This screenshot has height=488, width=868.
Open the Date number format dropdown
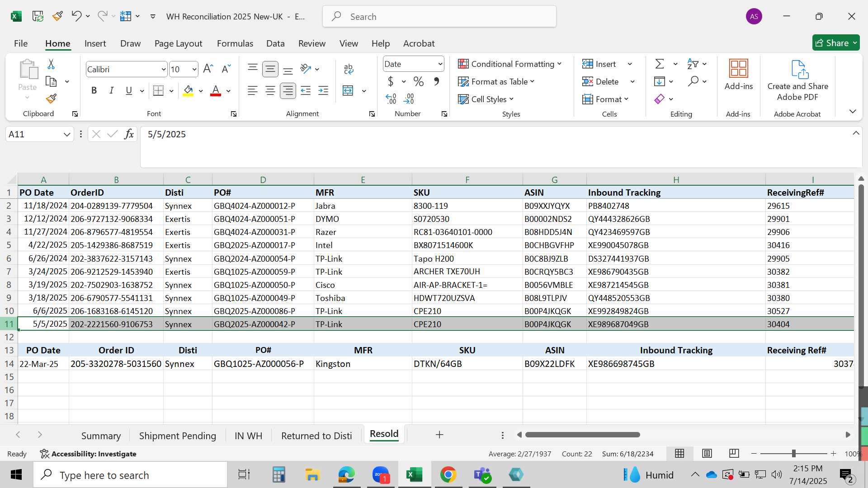[x=440, y=64]
